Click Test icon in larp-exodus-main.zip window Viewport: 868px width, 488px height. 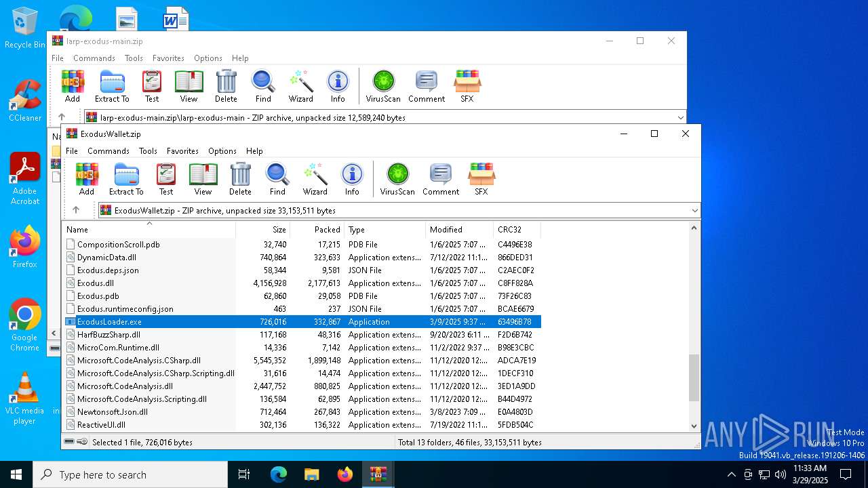pyautogui.click(x=152, y=86)
